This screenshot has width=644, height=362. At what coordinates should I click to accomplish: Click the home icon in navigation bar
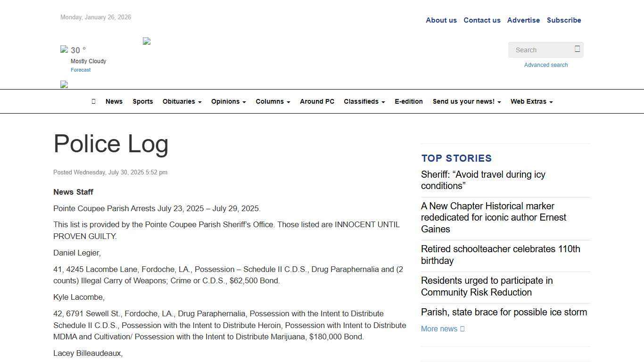click(93, 101)
